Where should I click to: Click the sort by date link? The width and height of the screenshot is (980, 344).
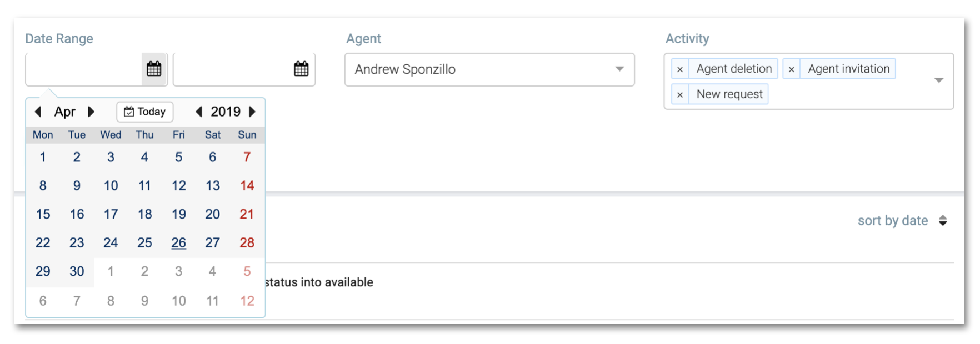coord(892,220)
